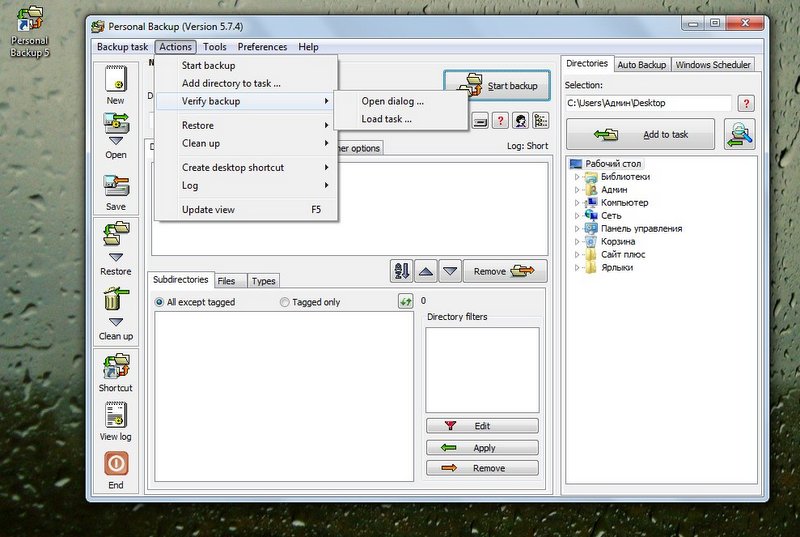Click the Directory filters list box
The height and width of the screenshot is (537, 800).
(482, 370)
